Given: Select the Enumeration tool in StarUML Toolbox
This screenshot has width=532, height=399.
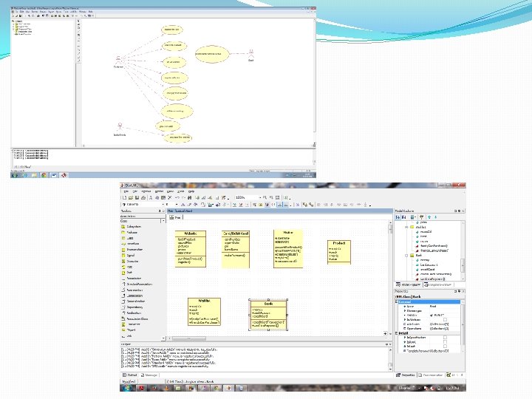Looking at the screenshot, I should tap(132, 250).
